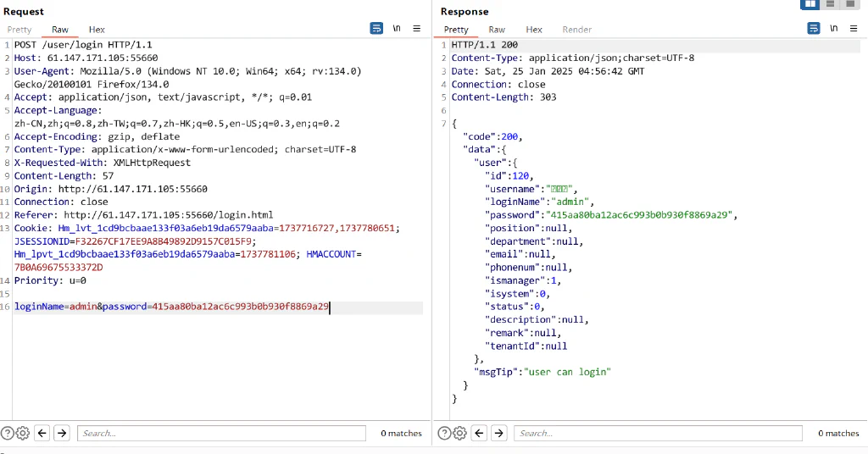868x454 pixels.
Task: Toggle non-printable characters \n in Request panel
Action: coord(397,28)
